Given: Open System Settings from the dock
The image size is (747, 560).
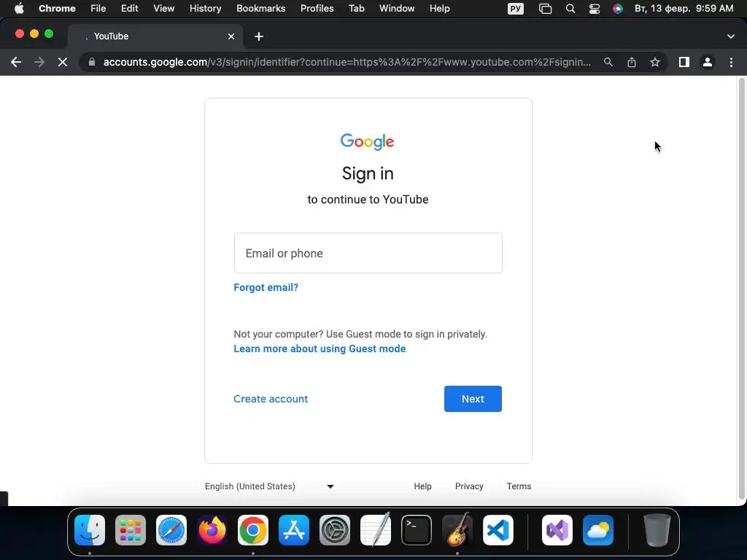Looking at the screenshot, I should point(334,530).
